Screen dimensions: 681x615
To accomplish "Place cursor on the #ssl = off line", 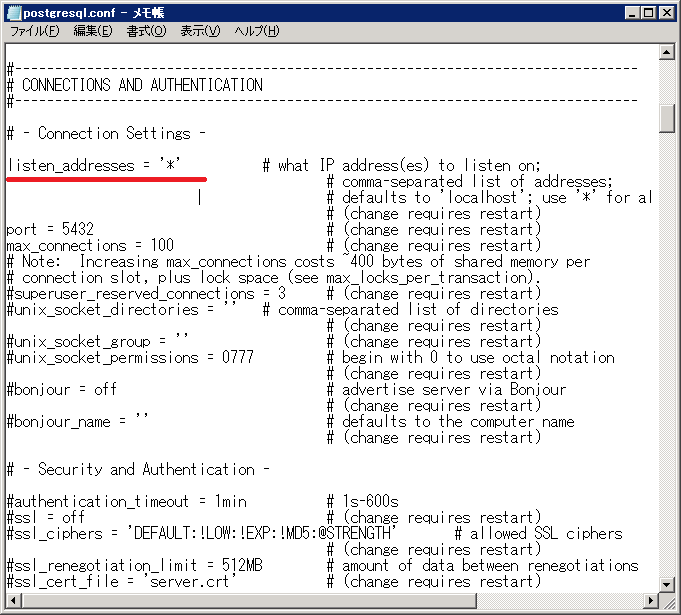I will (45, 517).
